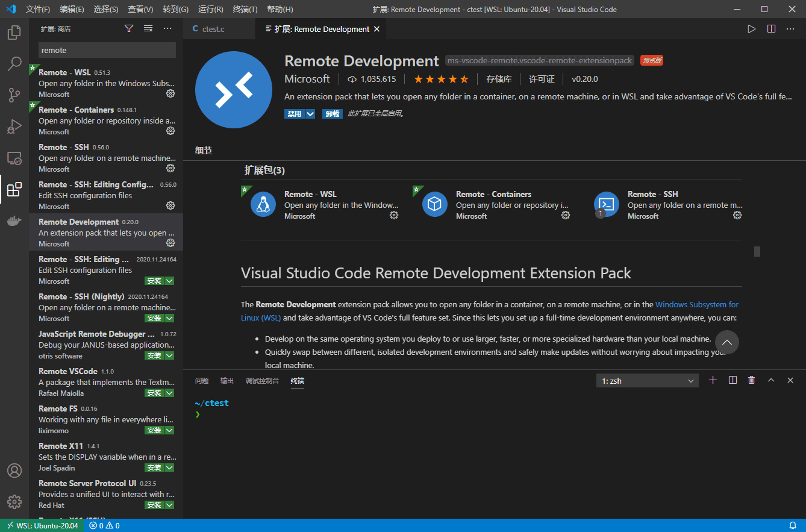Click the Microsoft publisher link
Image resolution: width=806 pixels, height=532 pixels.
coord(307,79)
